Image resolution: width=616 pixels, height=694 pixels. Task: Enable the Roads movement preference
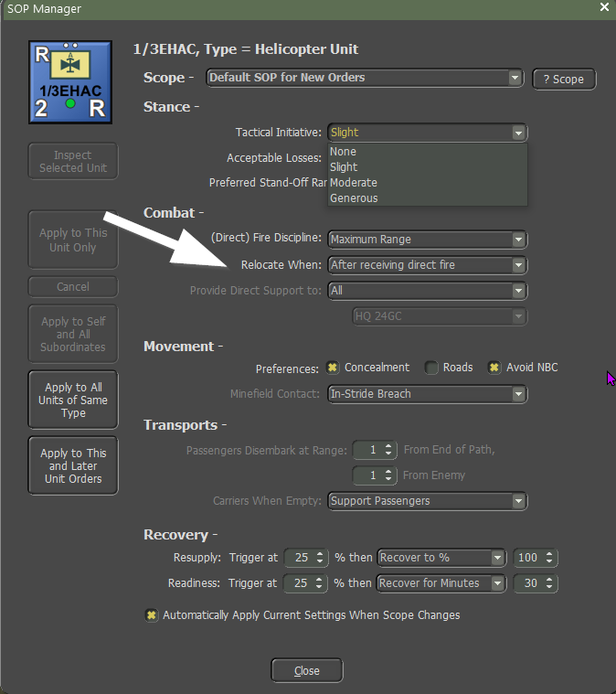coord(431,368)
